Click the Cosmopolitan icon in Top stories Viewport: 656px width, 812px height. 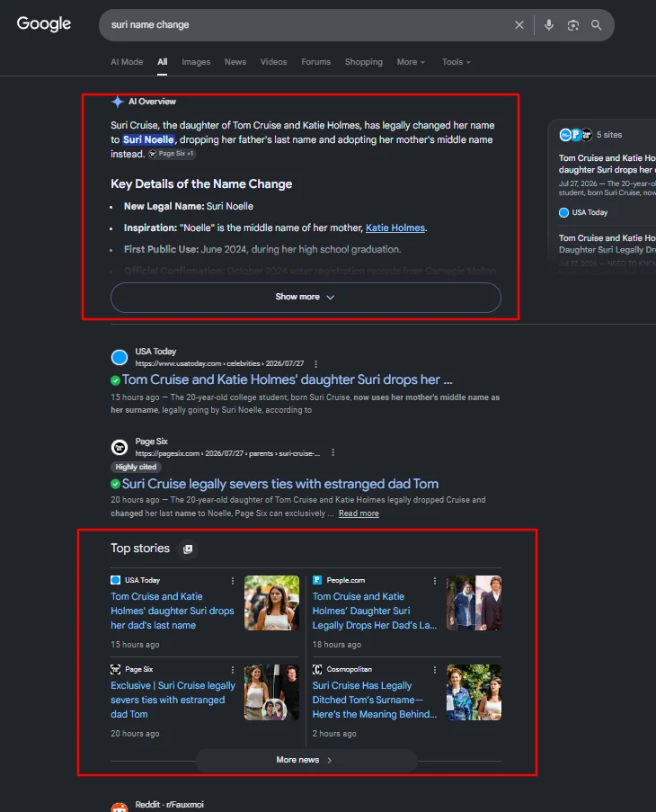(317, 670)
